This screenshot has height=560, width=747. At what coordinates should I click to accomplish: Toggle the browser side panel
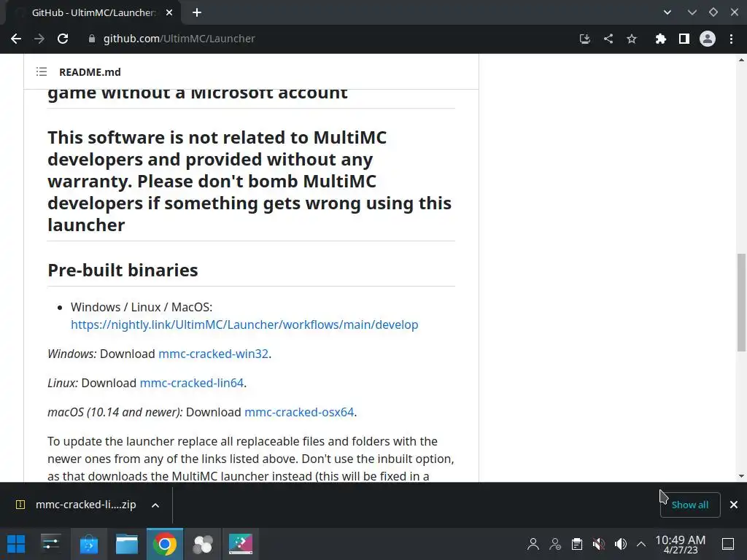click(684, 39)
